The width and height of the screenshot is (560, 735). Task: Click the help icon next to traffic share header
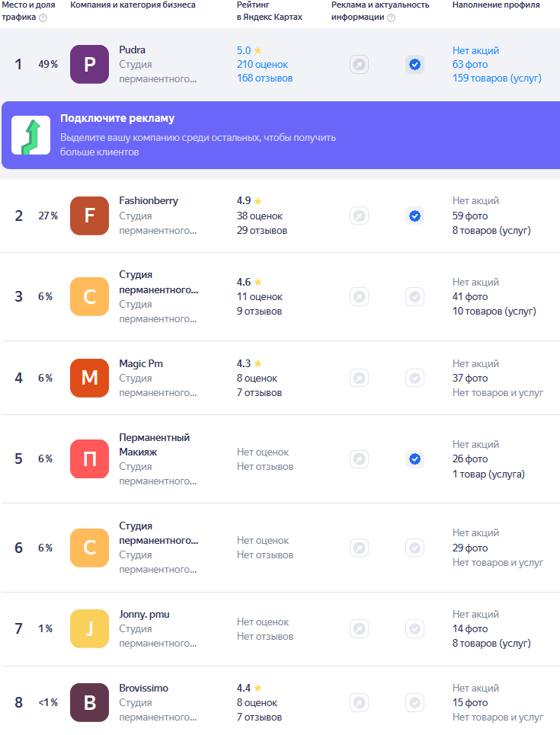tap(43, 18)
